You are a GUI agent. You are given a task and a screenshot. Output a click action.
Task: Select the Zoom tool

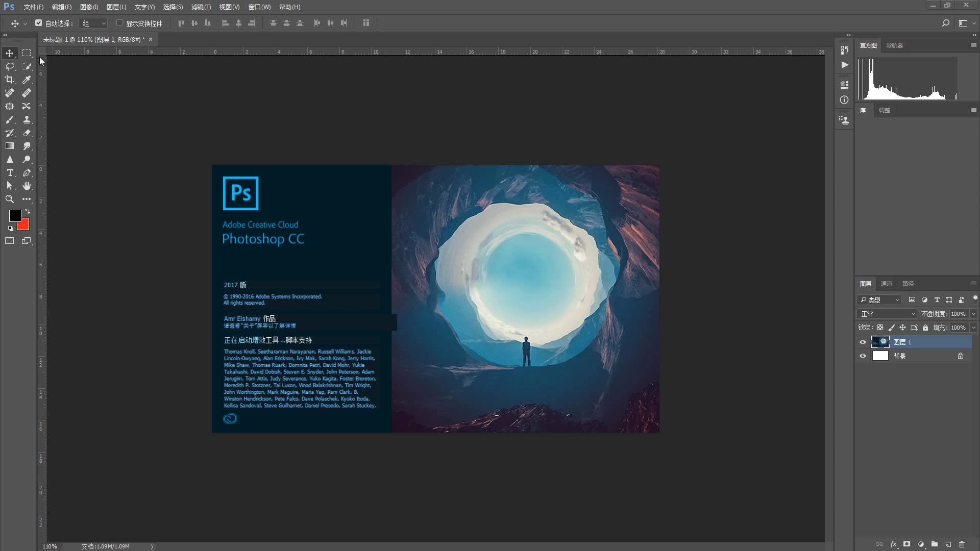tap(10, 199)
